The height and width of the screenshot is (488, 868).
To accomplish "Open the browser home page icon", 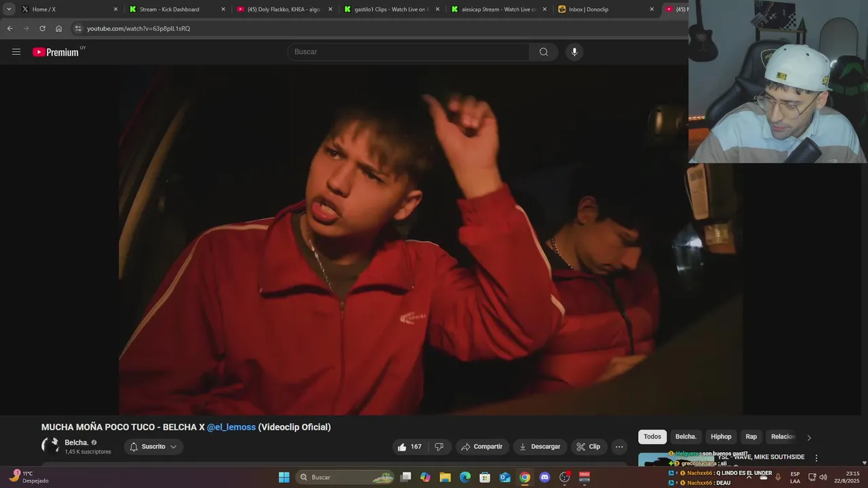I will [58, 28].
